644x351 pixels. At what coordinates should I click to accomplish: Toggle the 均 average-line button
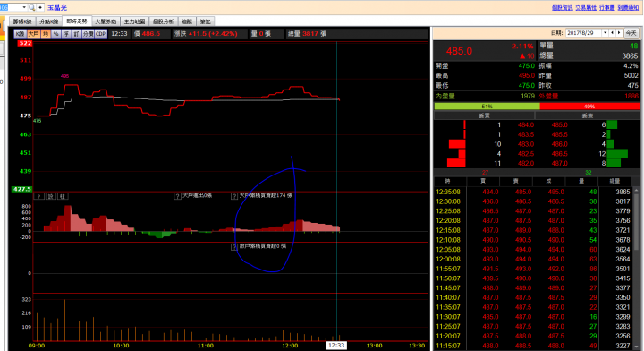coord(46,34)
